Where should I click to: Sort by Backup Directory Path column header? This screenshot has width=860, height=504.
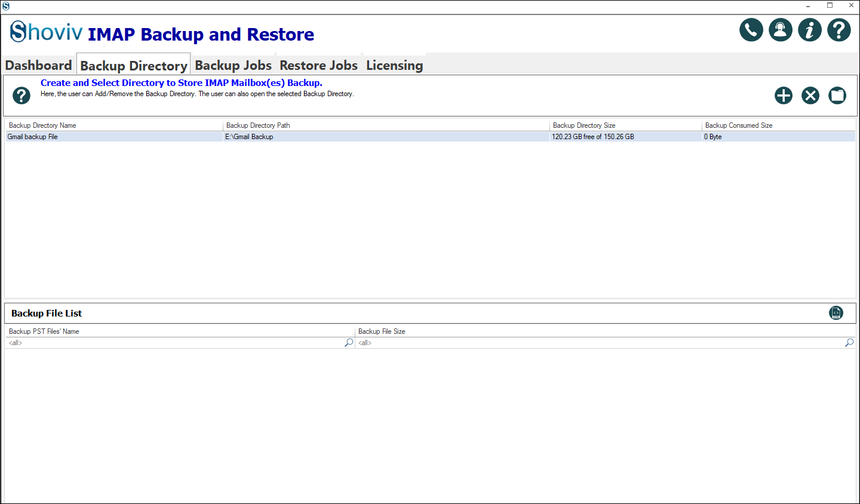[x=386, y=125]
